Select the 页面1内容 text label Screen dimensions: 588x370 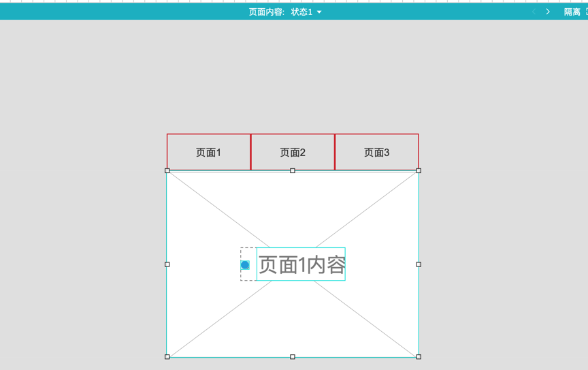301,264
